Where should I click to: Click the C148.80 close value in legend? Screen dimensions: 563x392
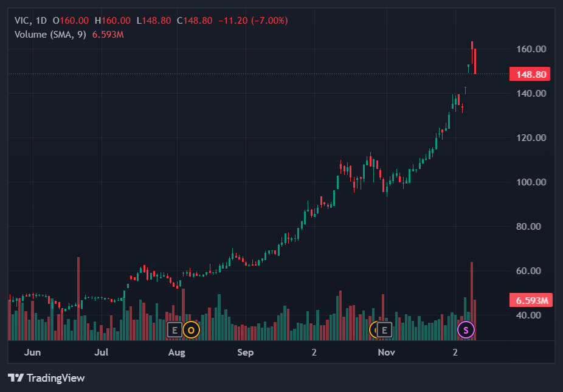(x=195, y=21)
